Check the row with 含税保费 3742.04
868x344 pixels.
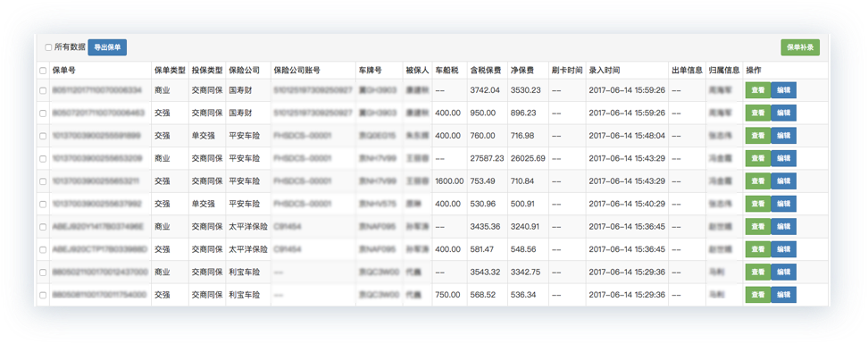(43, 90)
